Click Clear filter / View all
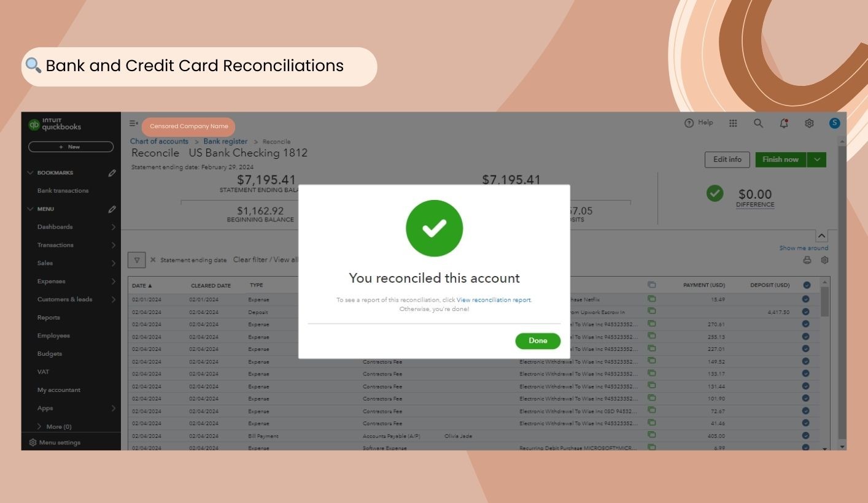The image size is (868, 503). click(265, 260)
